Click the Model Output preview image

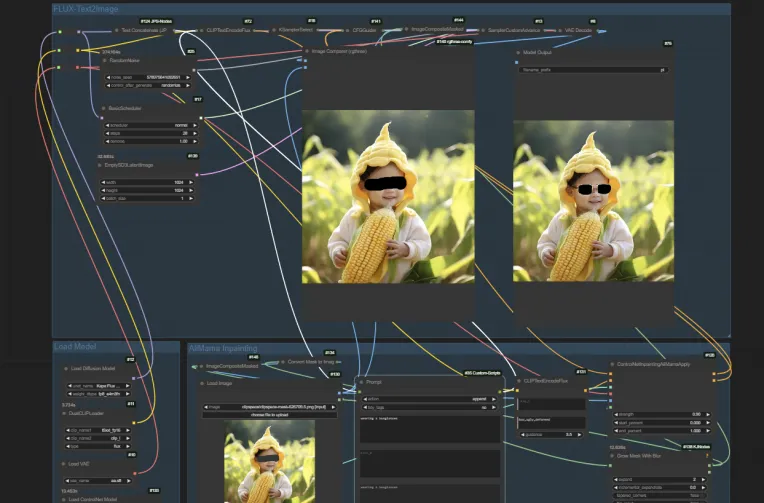[593, 201]
